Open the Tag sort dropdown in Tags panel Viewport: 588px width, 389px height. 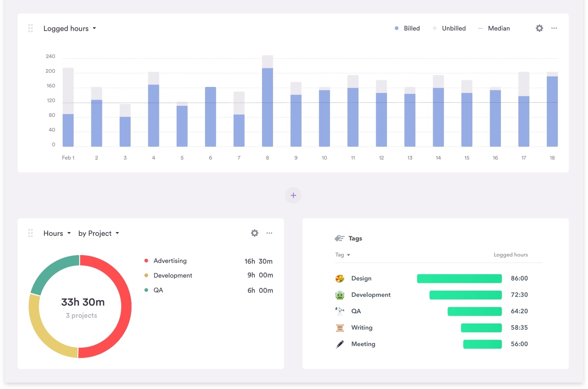[342, 255]
